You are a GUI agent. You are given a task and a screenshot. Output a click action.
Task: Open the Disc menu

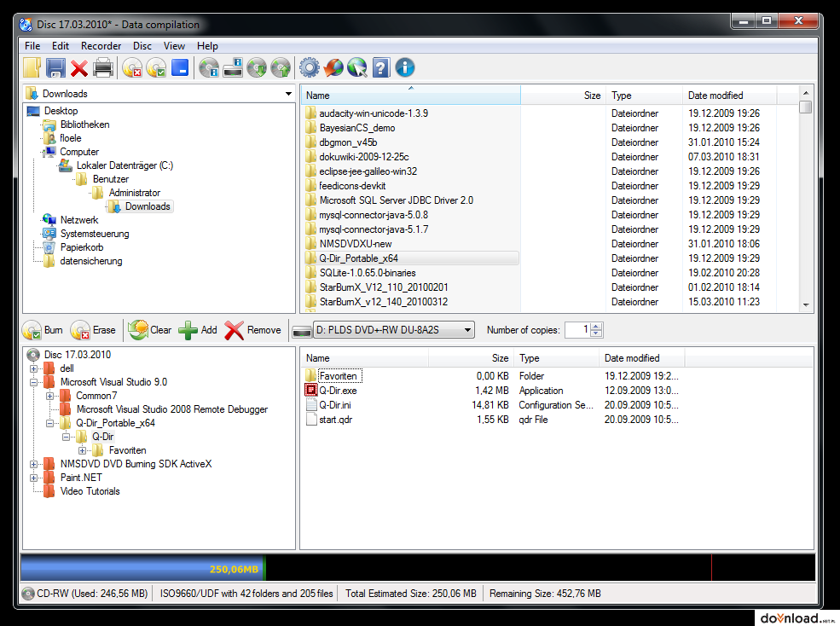tap(142, 46)
